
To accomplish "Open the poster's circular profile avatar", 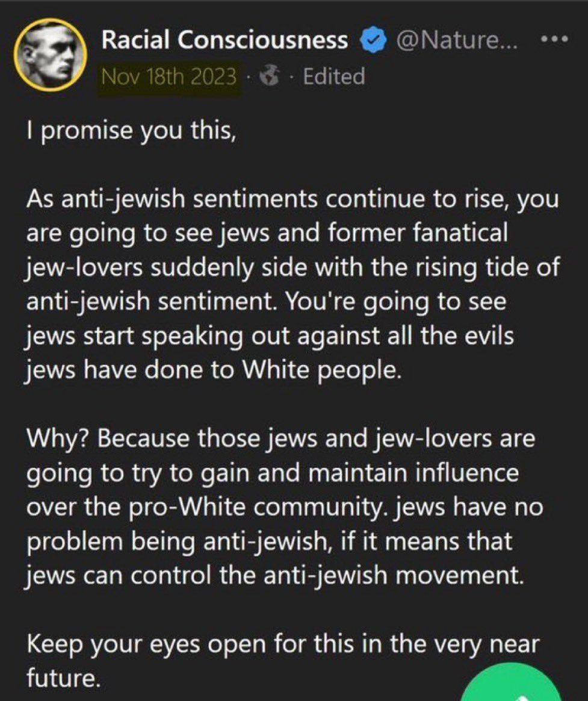I will tap(50, 55).
